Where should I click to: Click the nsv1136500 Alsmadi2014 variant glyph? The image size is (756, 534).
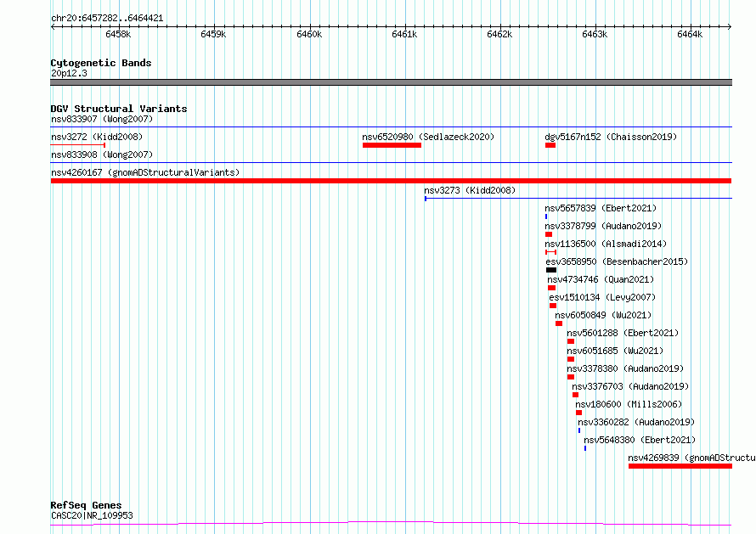click(x=551, y=252)
